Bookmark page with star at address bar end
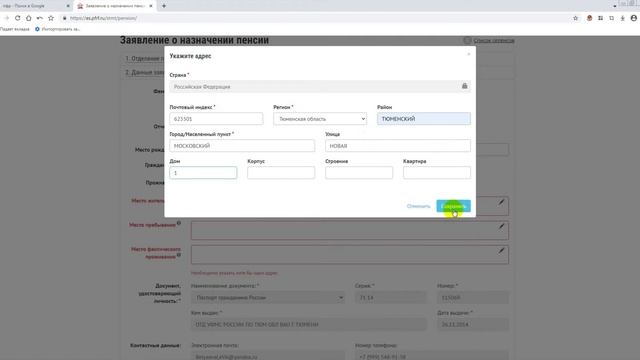The image size is (640, 360). [x=576, y=18]
